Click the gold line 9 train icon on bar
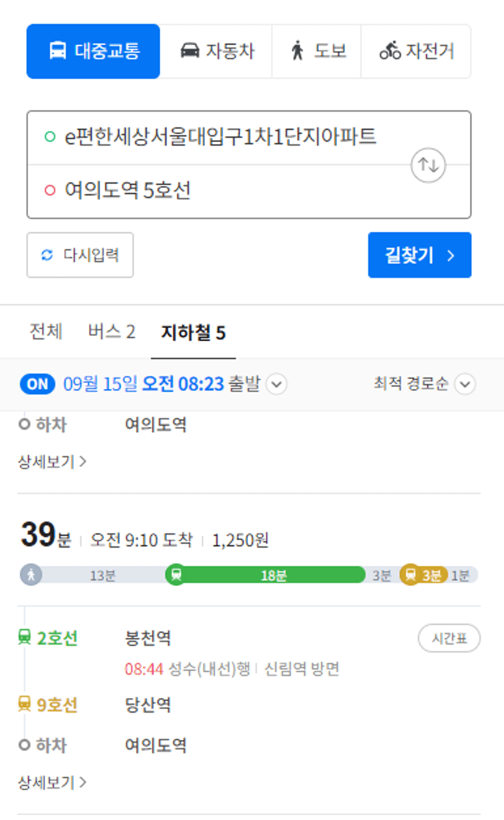Screen dimensions: 504x820 tap(410, 575)
